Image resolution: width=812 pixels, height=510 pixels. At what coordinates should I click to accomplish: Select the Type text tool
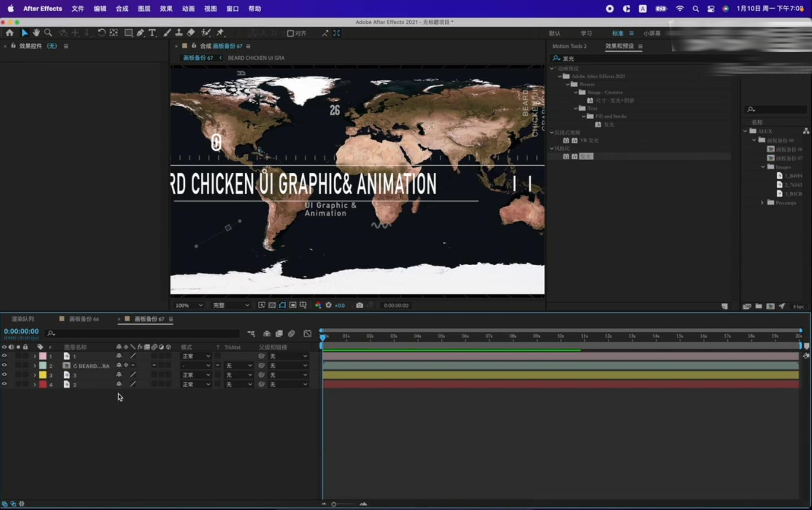pos(152,33)
